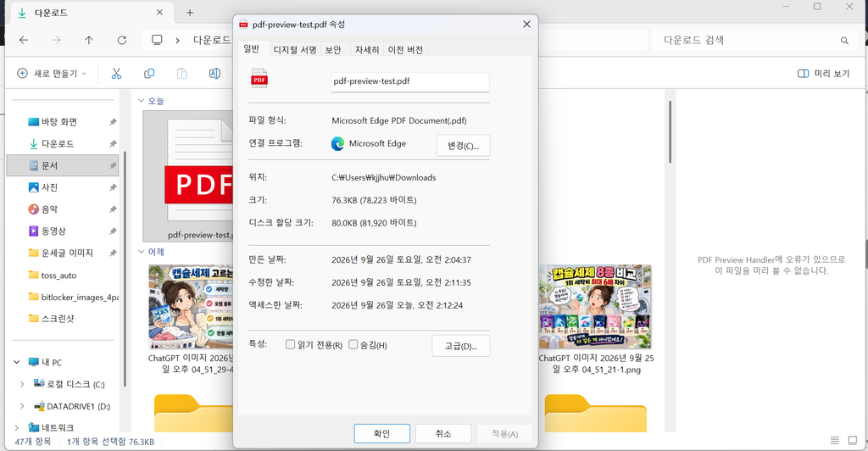Click the This PC monitor icon in address bar
The height and width of the screenshot is (451, 868).
157,40
